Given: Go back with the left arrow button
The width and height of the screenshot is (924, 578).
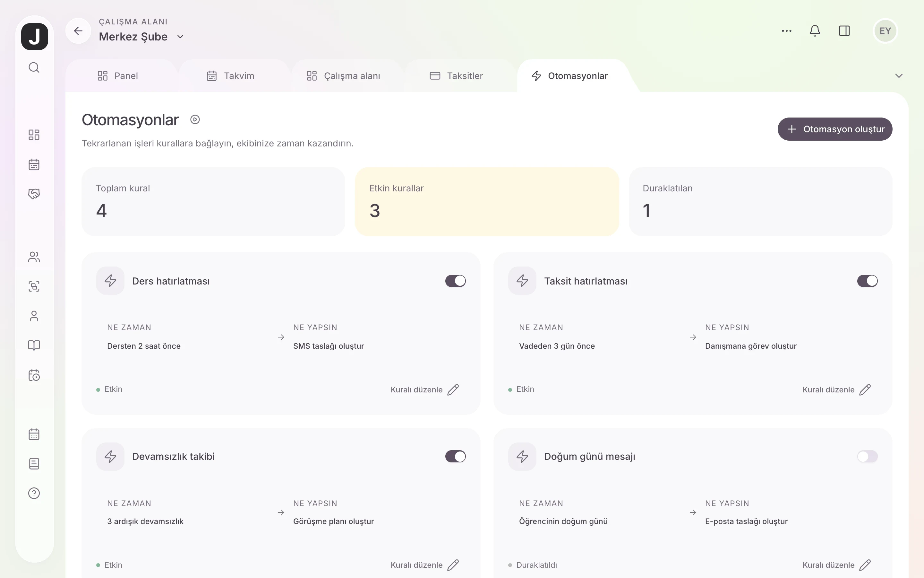Looking at the screenshot, I should 78,31.
